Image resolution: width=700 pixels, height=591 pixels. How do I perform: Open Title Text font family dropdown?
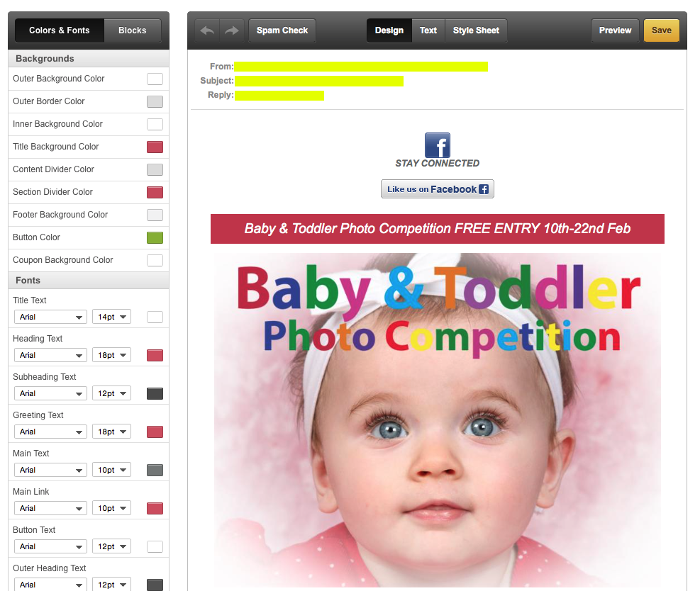(50, 317)
